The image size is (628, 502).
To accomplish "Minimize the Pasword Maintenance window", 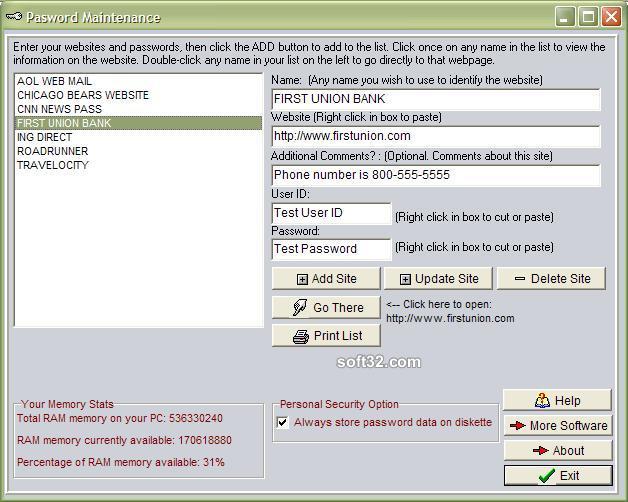I will coord(565,17).
